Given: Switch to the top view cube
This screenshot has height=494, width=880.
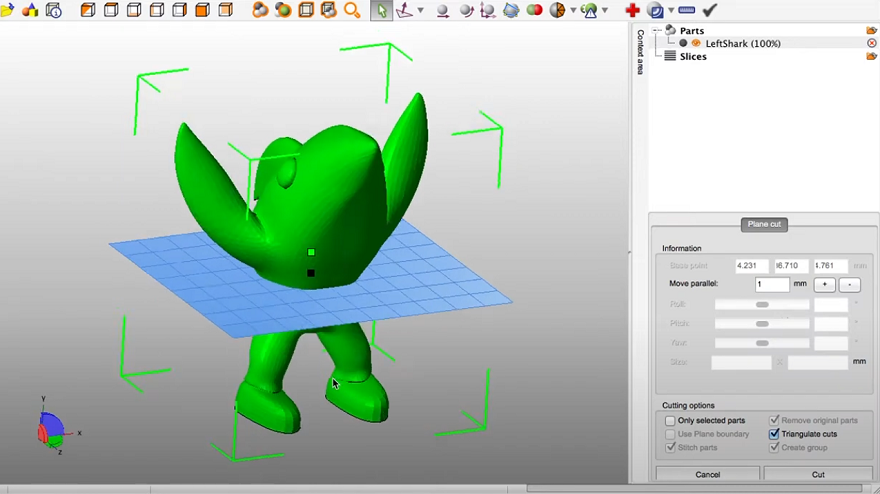Looking at the screenshot, I should (x=111, y=10).
